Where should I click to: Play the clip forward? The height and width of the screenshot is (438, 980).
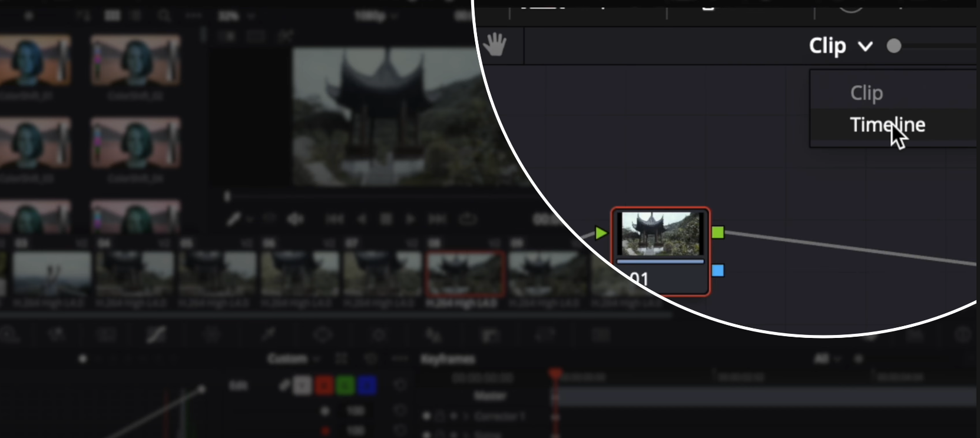click(x=410, y=220)
